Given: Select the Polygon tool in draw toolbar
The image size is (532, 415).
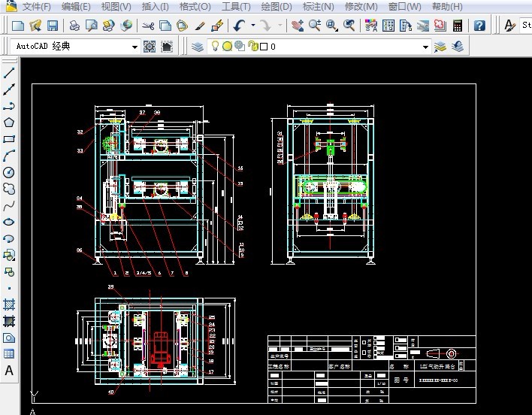Looking at the screenshot, I should coord(9,123).
